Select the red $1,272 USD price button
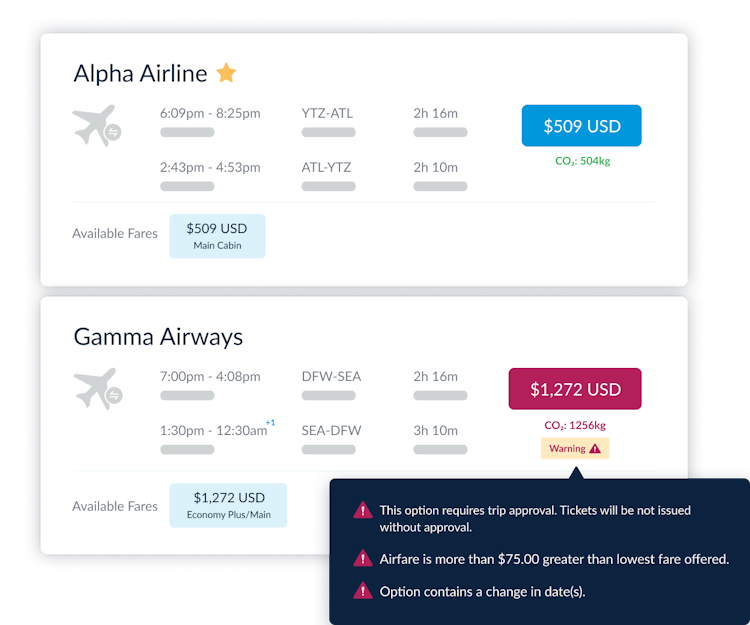This screenshot has width=750, height=625. (575, 389)
